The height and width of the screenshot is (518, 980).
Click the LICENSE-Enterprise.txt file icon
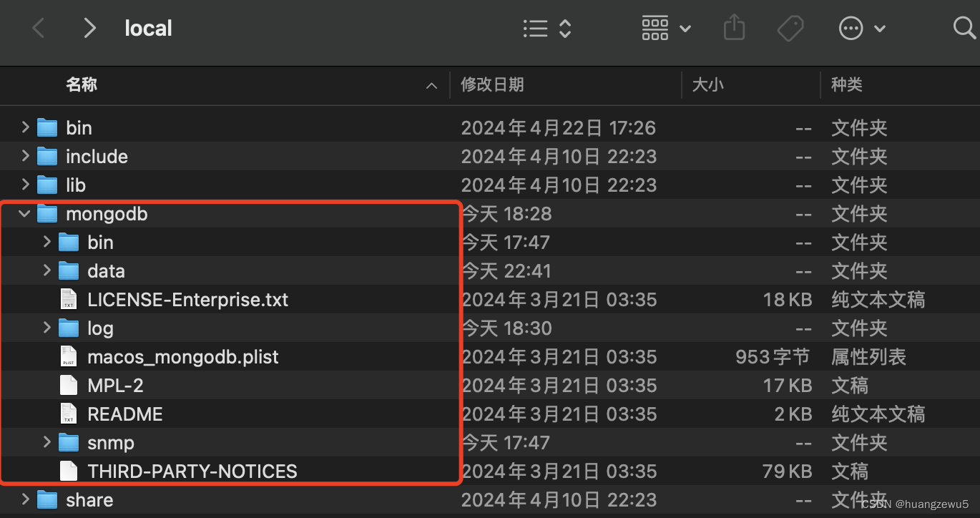pyautogui.click(x=68, y=299)
